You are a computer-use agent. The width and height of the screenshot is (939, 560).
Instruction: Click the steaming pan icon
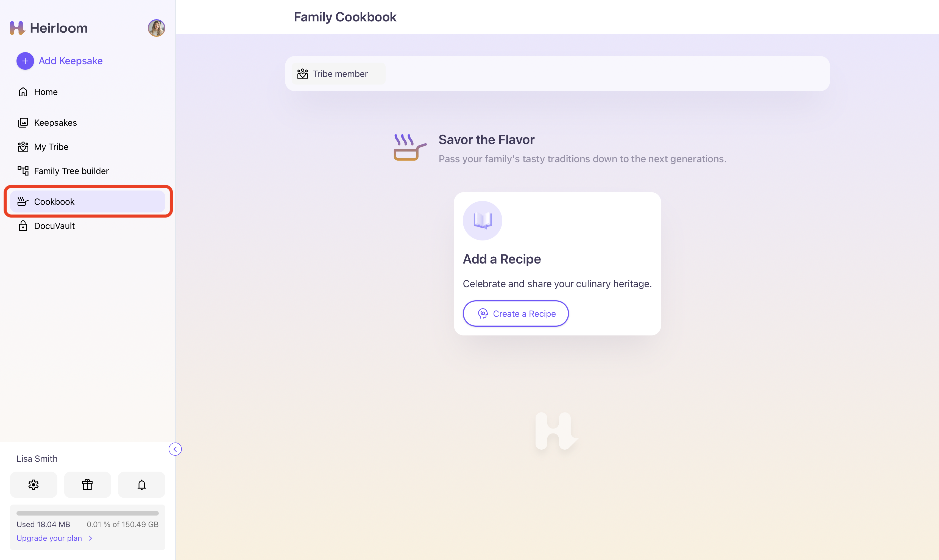click(x=410, y=148)
